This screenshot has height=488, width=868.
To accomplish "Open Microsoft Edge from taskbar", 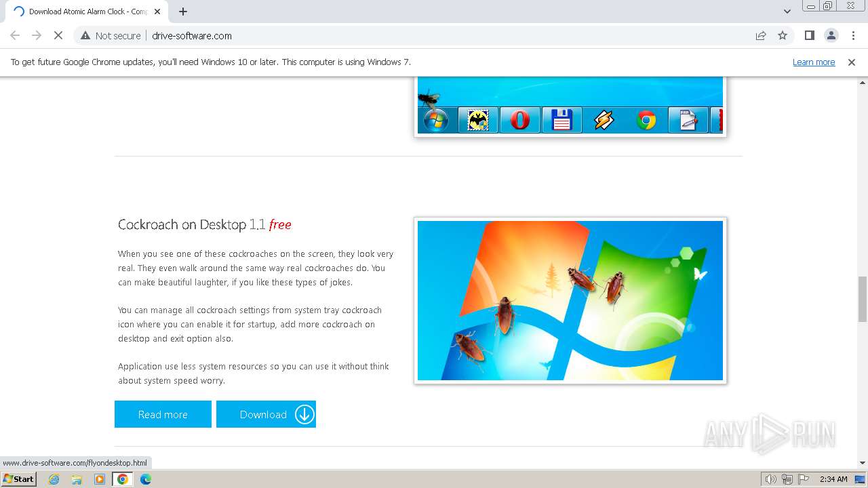I will click(145, 479).
